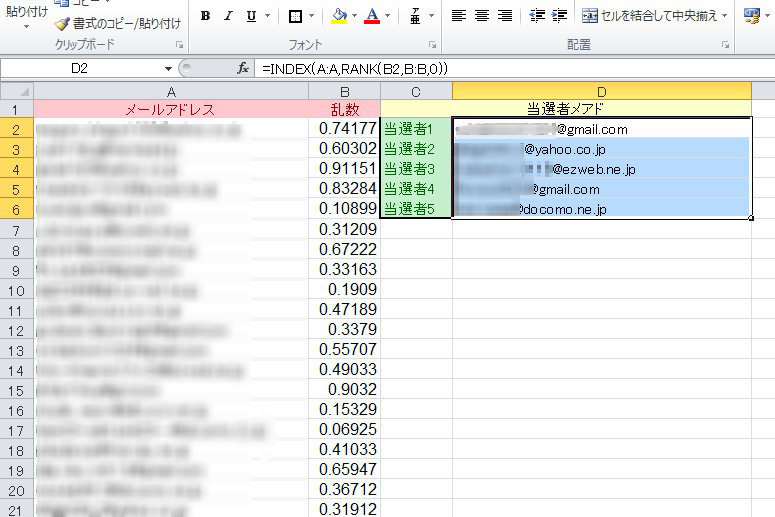This screenshot has width=775, height=517.
Task: Open the Font dialog launcher
Action: (x=433, y=46)
